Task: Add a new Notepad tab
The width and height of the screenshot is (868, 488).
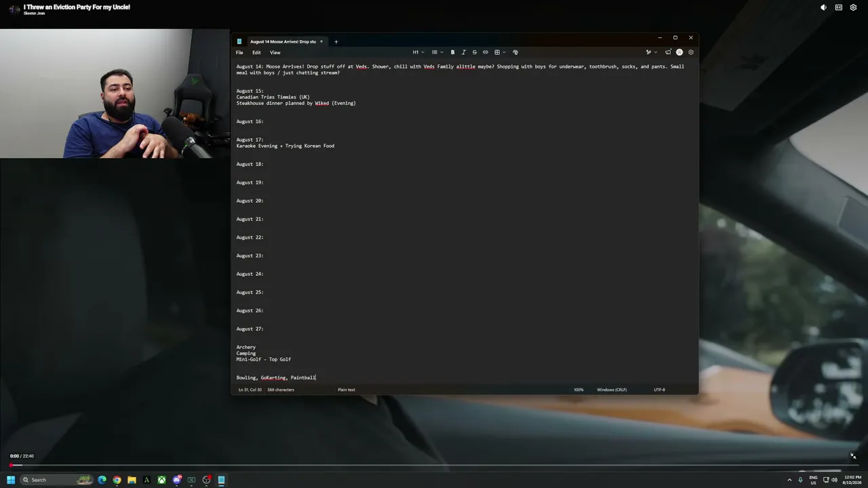Action: [336, 41]
